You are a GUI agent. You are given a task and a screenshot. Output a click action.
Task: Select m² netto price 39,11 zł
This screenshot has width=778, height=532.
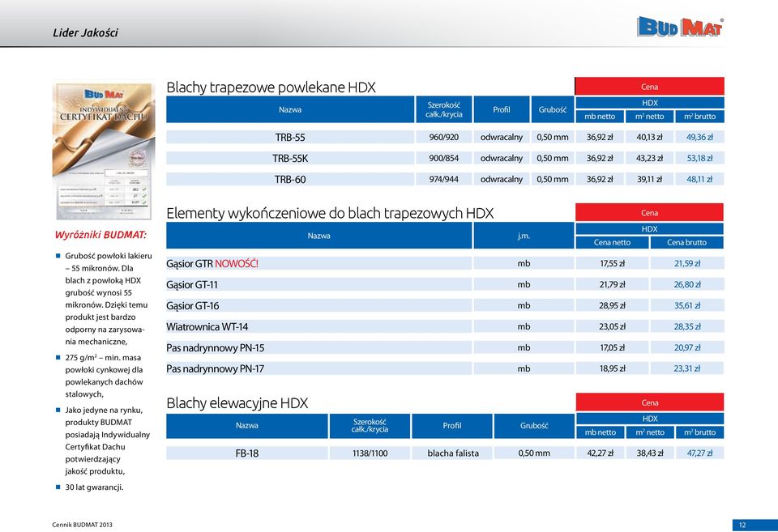(649, 180)
